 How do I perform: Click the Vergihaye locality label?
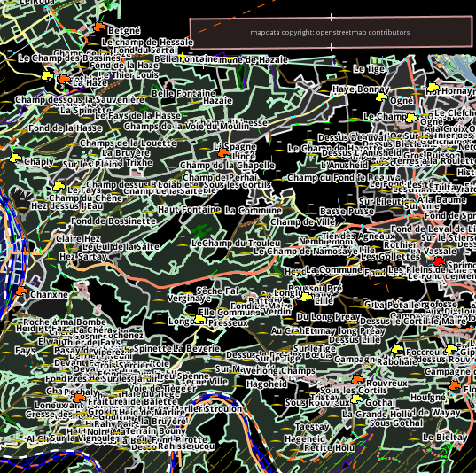pos(189,299)
